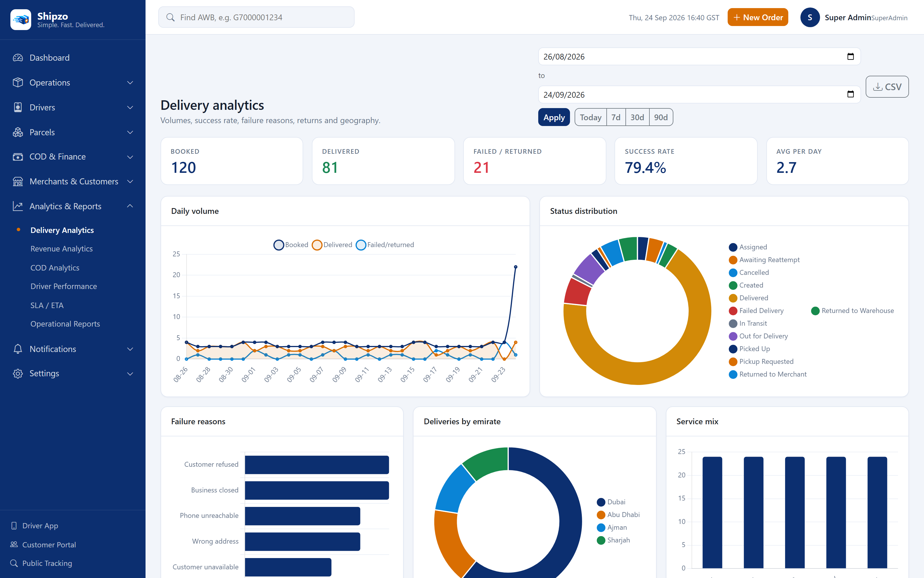Expand the Merchants & Customers chevron
This screenshot has height=578, width=924.
[130, 181]
